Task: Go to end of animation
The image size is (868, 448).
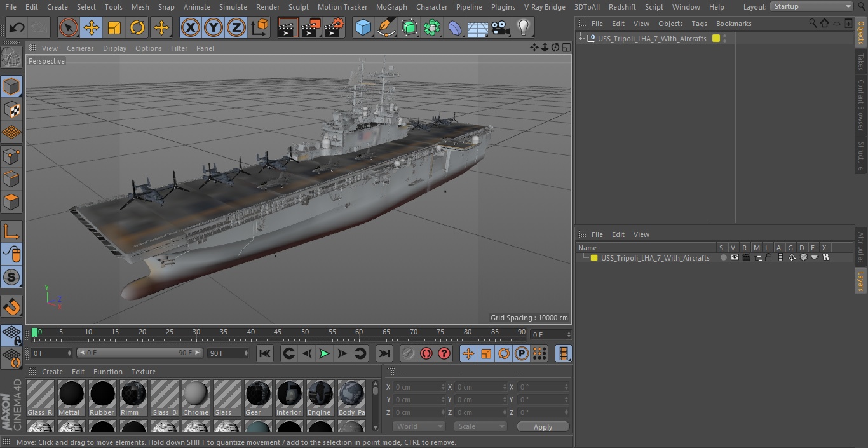Action: pos(384,353)
